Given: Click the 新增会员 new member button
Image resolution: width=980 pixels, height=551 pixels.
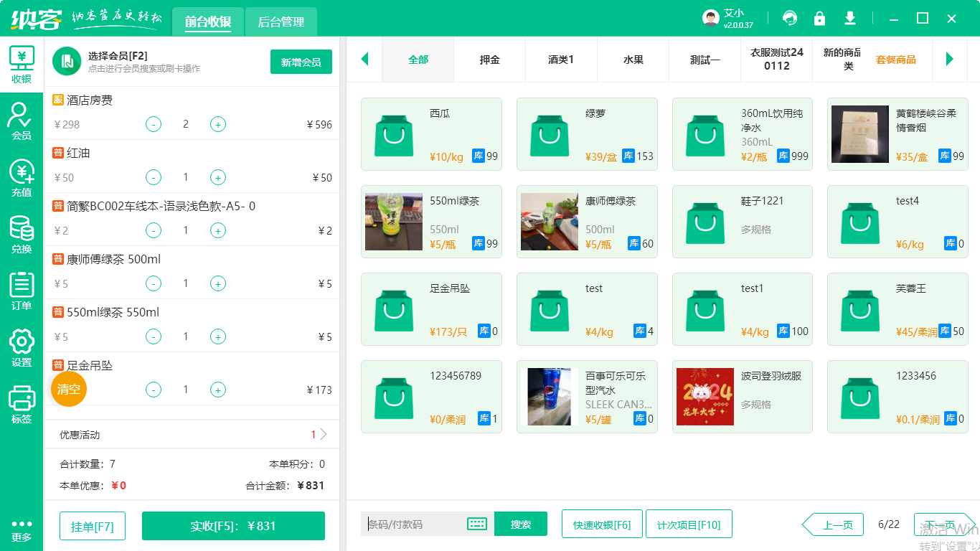Looking at the screenshot, I should [x=301, y=62].
